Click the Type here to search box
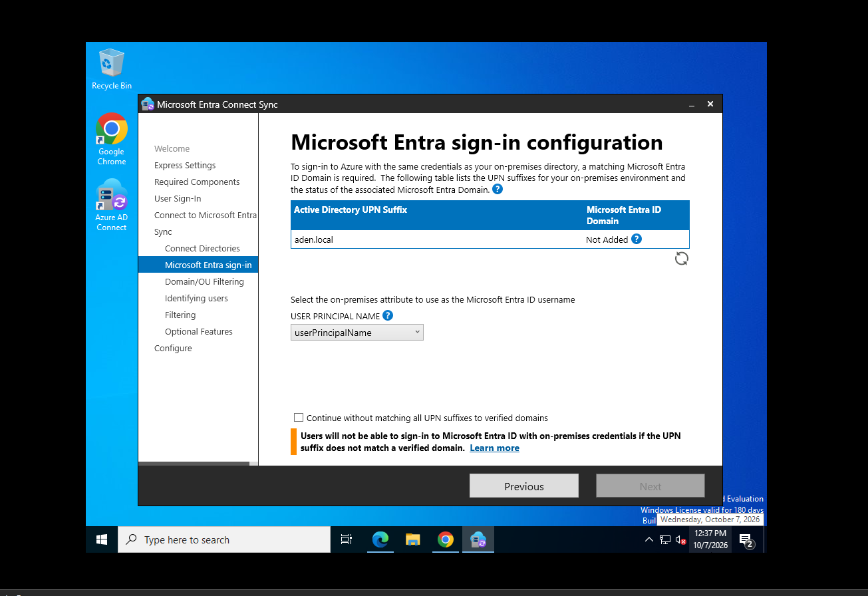This screenshot has height=596, width=868. 224,539
